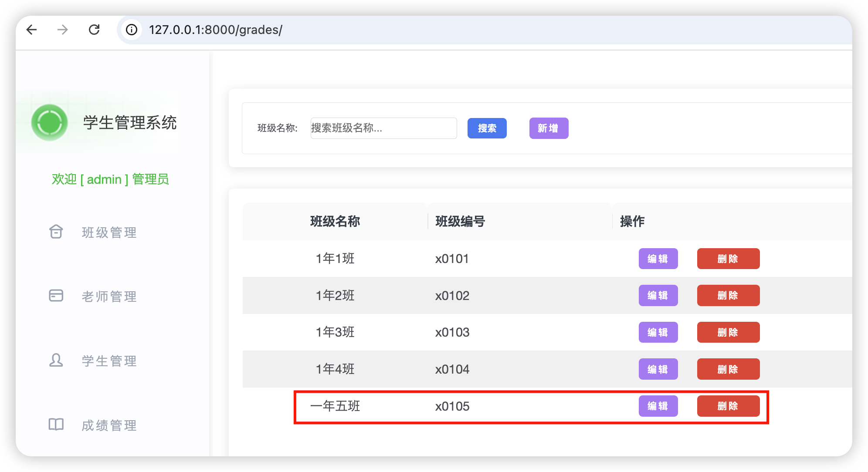868x472 pixels.
Task: Delete the 1年2班 row
Action: click(x=728, y=295)
